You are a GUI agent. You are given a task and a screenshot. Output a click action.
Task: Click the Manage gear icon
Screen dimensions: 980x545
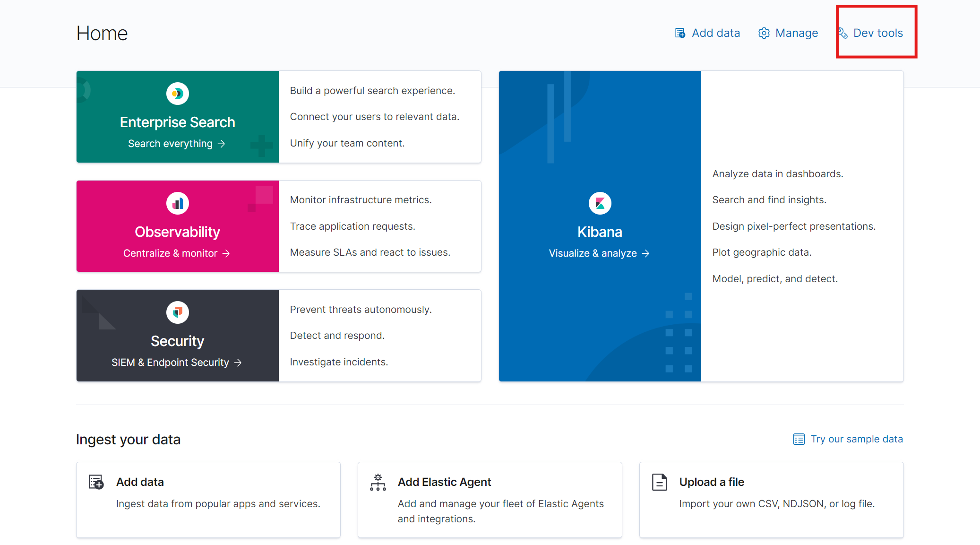coord(764,33)
